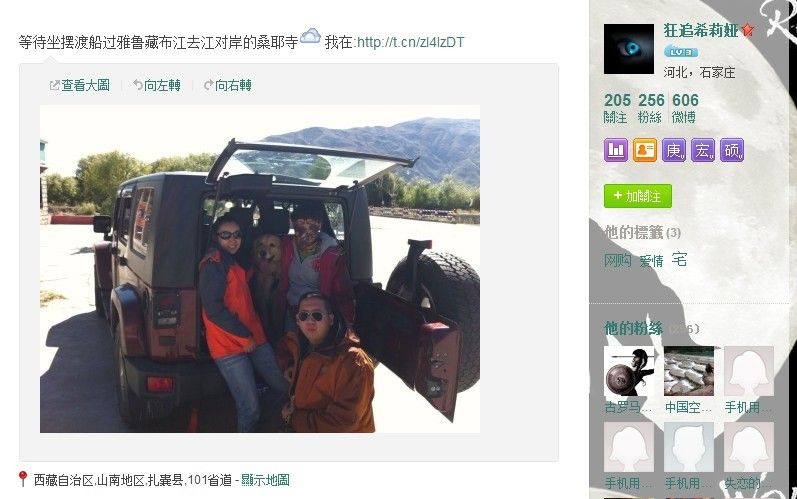Show map via 显示地图 link

(x=265, y=480)
